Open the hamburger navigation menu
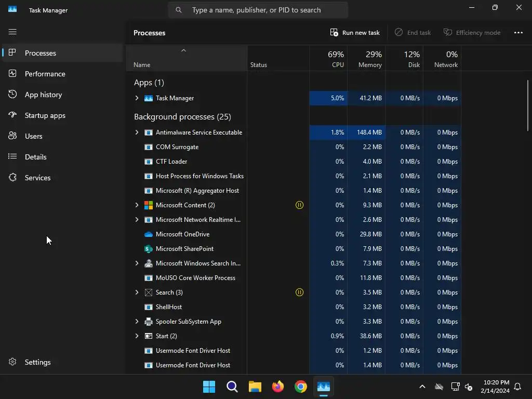Viewport: 532px width, 399px height. [x=12, y=32]
